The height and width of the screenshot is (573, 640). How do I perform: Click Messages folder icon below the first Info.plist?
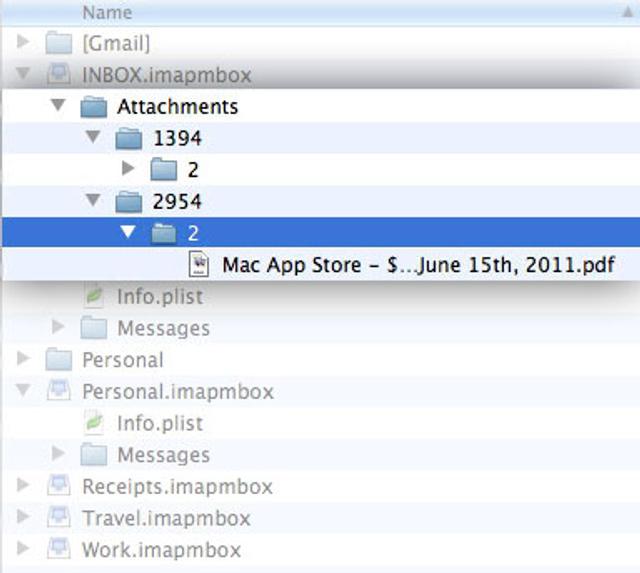tap(94, 328)
